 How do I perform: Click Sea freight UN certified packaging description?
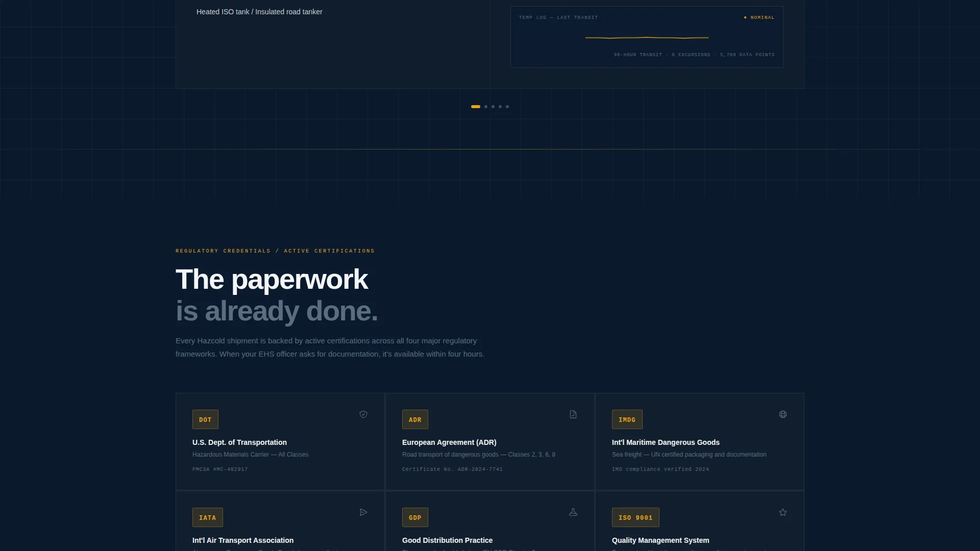pyautogui.click(x=689, y=455)
